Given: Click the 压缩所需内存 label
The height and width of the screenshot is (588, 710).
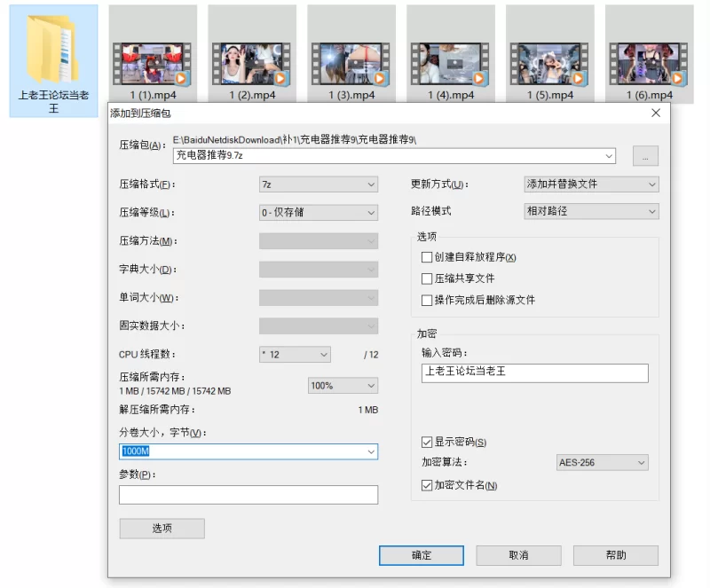Looking at the screenshot, I should click(x=152, y=377).
